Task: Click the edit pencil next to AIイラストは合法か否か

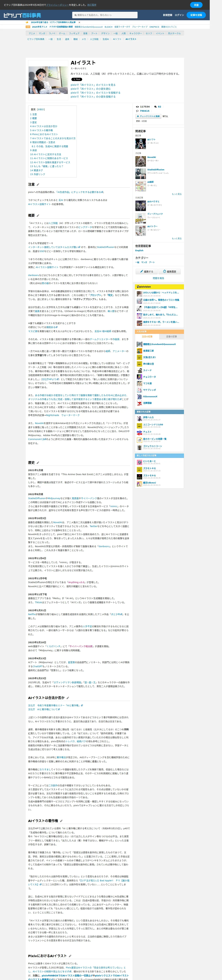Action: [x=68, y=698]
